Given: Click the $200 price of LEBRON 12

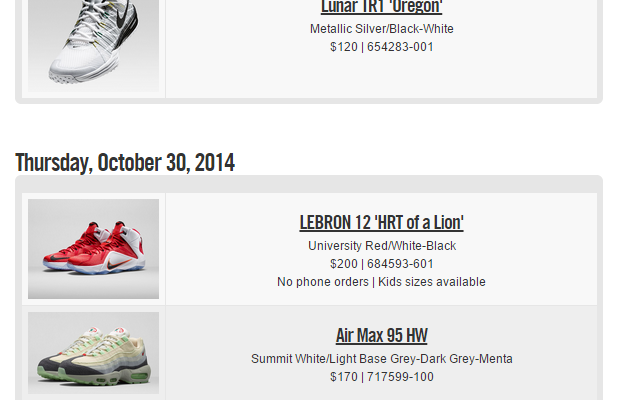Looking at the screenshot, I should pos(343,264).
